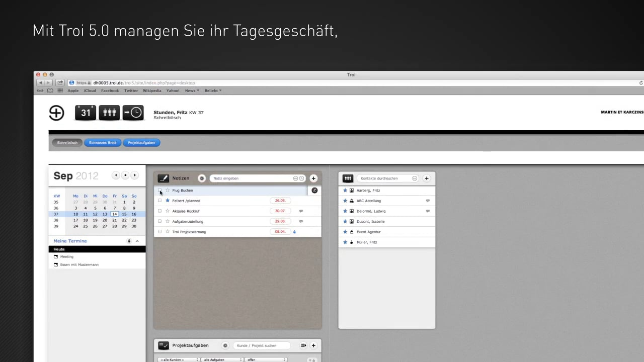The image size is (644, 362).
Task: Open the Projektaufgaben settings gear icon
Action: [225, 345]
